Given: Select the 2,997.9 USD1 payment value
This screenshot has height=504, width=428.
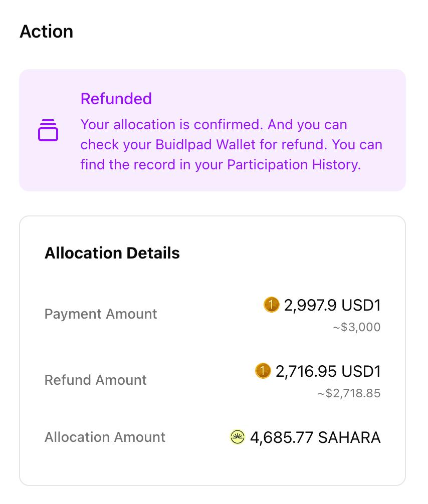Looking at the screenshot, I should [332, 305].
